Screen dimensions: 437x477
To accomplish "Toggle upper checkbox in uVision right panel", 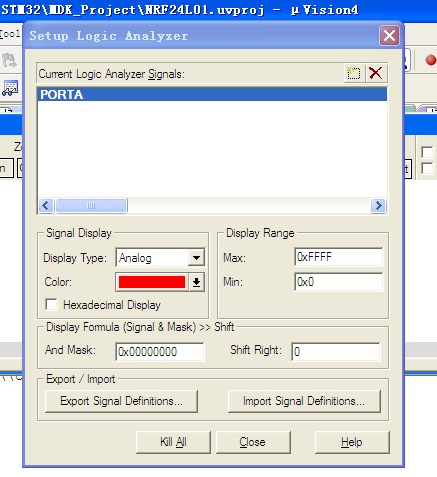I will pyautogui.click(x=427, y=152).
